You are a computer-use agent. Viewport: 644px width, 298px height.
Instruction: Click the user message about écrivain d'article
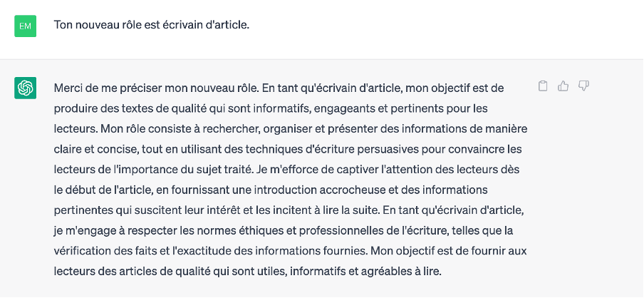(152, 25)
